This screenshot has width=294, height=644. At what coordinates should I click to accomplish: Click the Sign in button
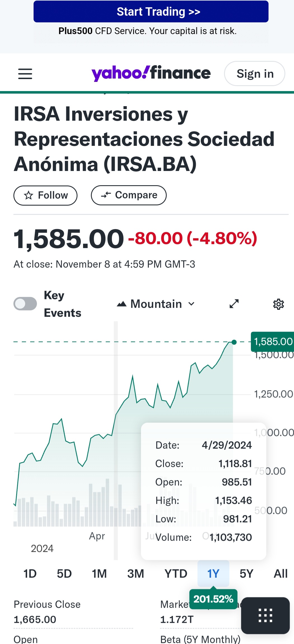[255, 73]
